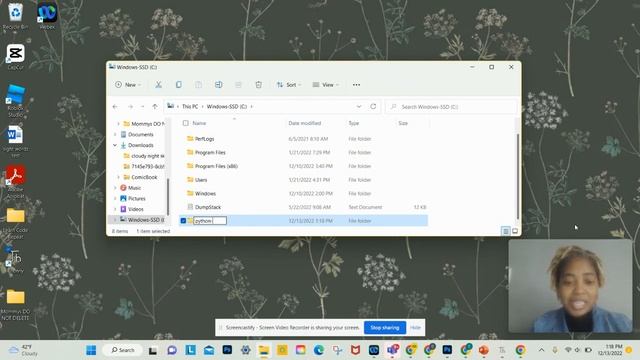The height and width of the screenshot is (360, 640).
Task: Click Windows-SSD (C:) in breadcrumb path
Action: (x=227, y=107)
